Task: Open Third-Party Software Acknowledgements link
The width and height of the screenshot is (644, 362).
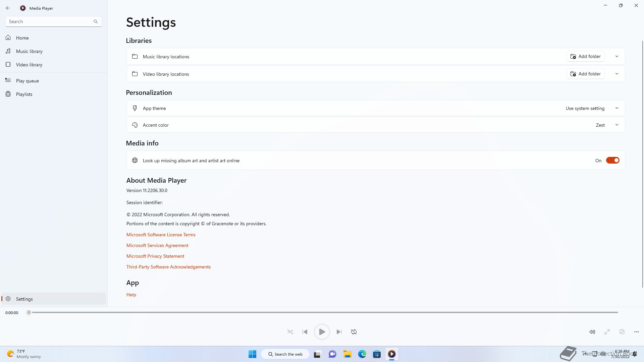Action: point(168,267)
